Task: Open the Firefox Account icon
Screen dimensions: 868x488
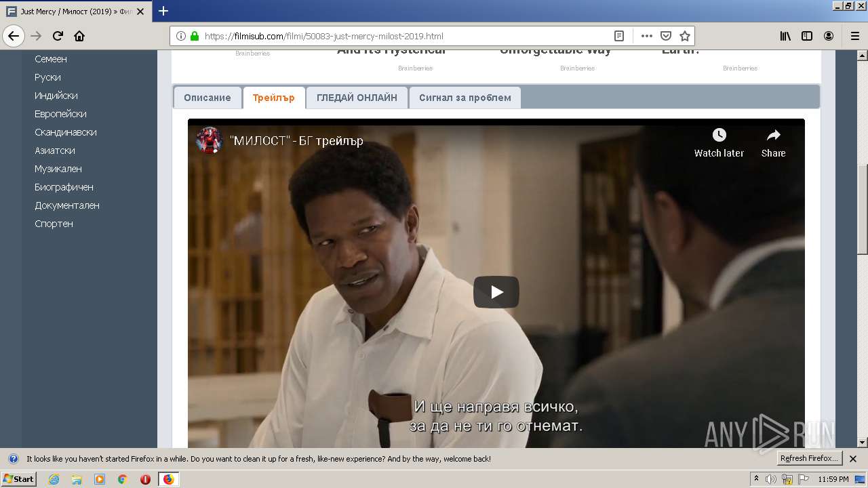Action: coord(829,36)
